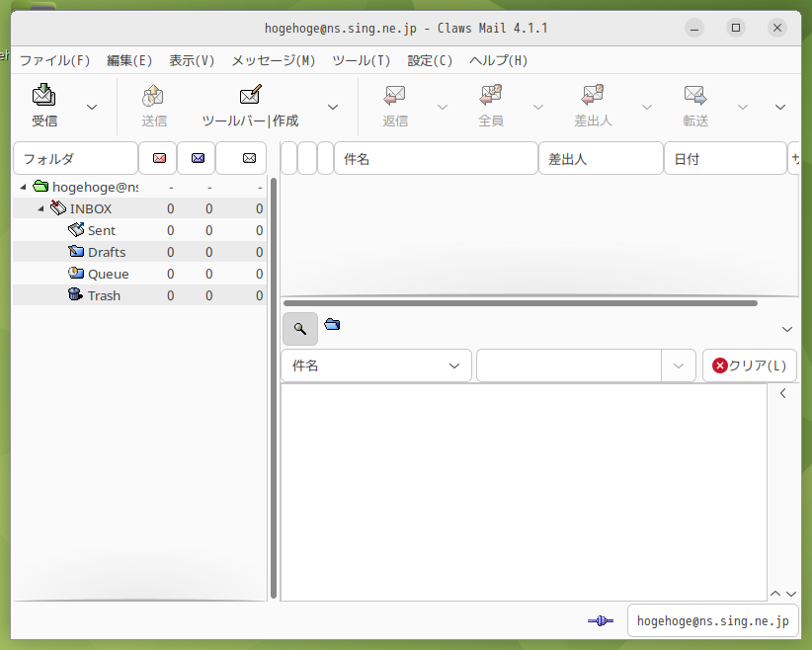This screenshot has width=812, height=650.
Task: Click the folder pane vertical scrollbar
Action: (274, 388)
